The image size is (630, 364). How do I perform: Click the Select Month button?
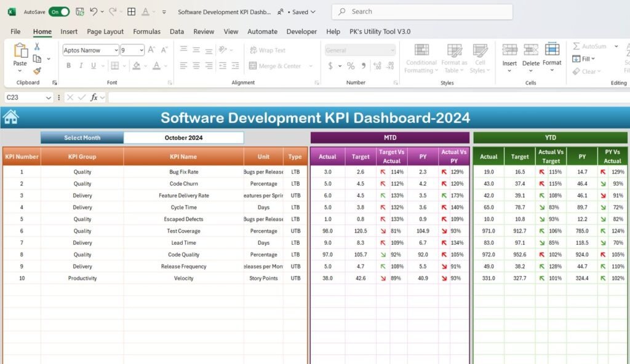click(x=82, y=138)
